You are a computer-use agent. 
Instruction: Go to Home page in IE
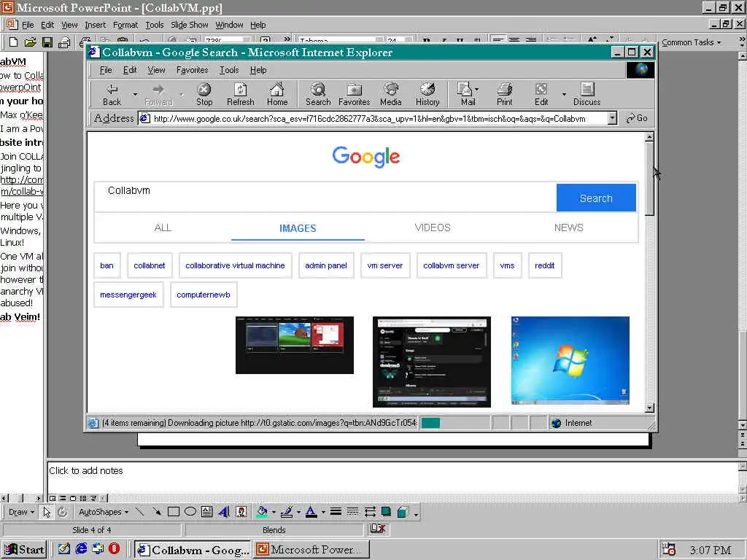[276, 94]
